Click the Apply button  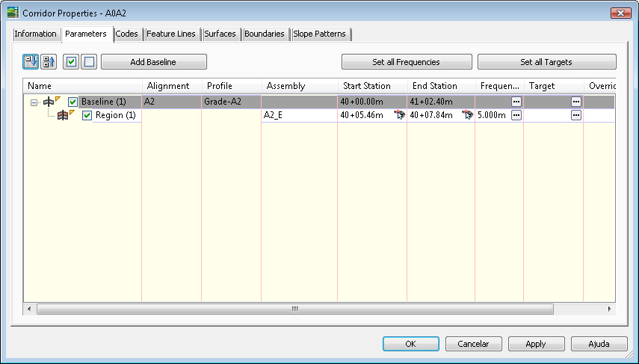click(537, 344)
